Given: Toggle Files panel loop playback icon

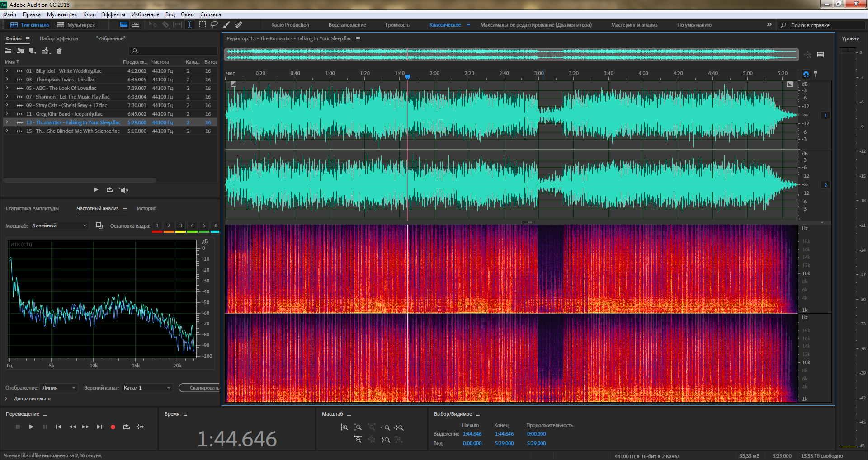Looking at the screenshot, I should pyautogui.click(x=110, y=190).
